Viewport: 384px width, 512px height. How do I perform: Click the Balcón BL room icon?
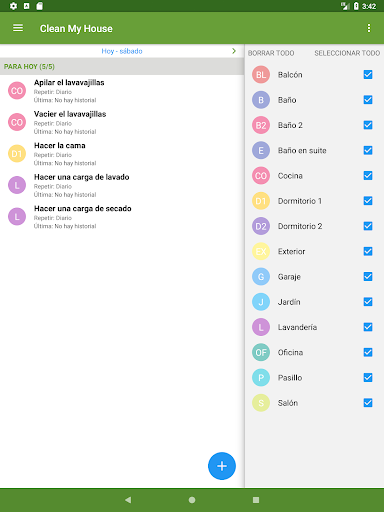261,75
